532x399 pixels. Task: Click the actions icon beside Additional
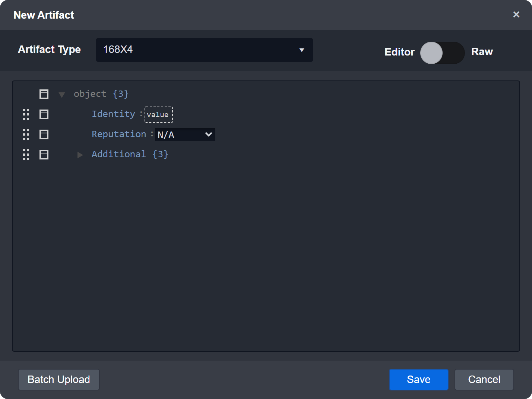tap(44, 154)
